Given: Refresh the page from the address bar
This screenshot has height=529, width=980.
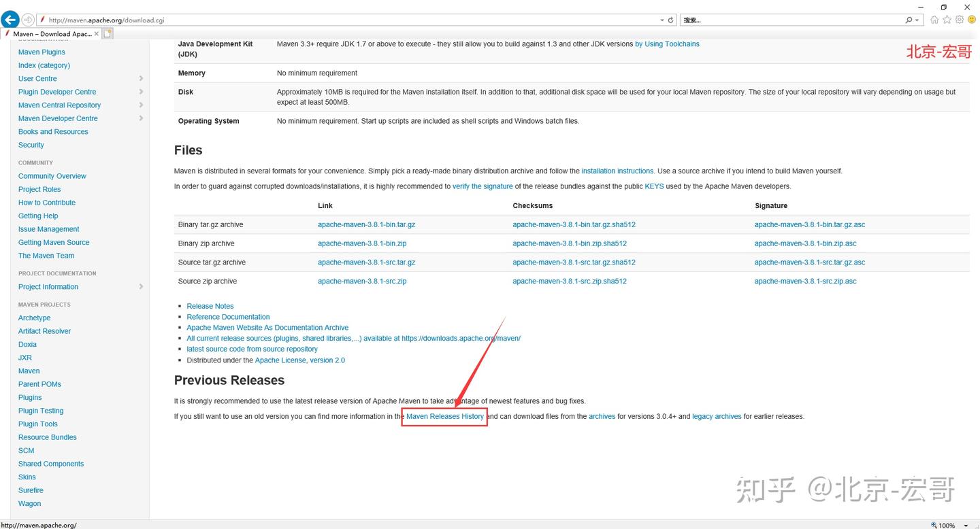Looking at the screenshot, I should [671, 20].
